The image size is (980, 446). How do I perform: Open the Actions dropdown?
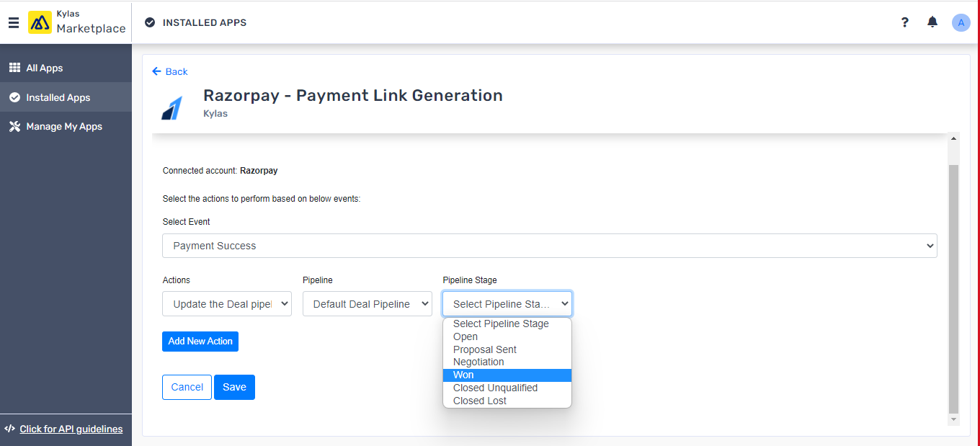(x=227, y=304)
